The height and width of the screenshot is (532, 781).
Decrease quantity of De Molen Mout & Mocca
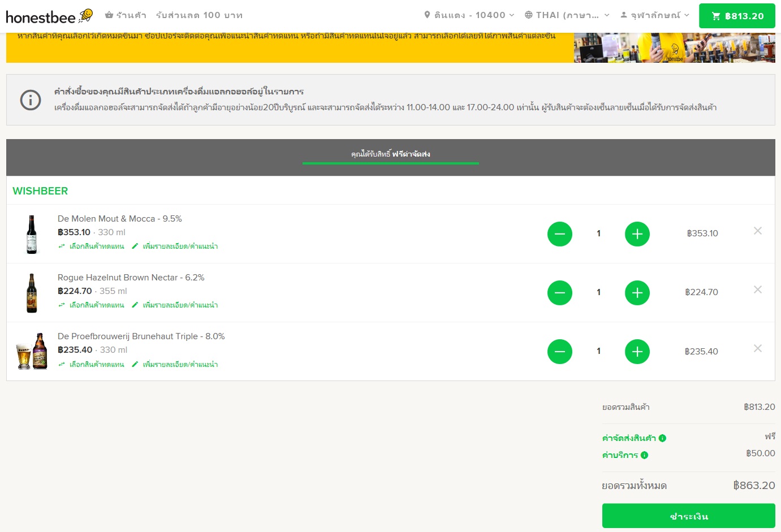point(560,234)
